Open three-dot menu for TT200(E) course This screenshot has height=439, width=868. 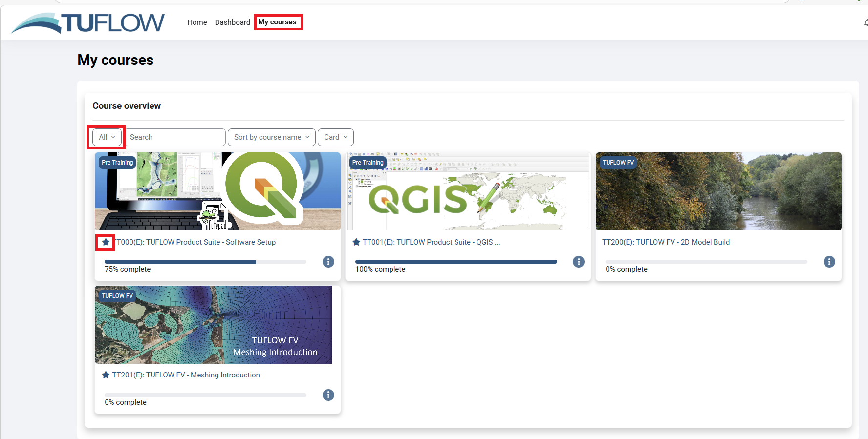829,262
